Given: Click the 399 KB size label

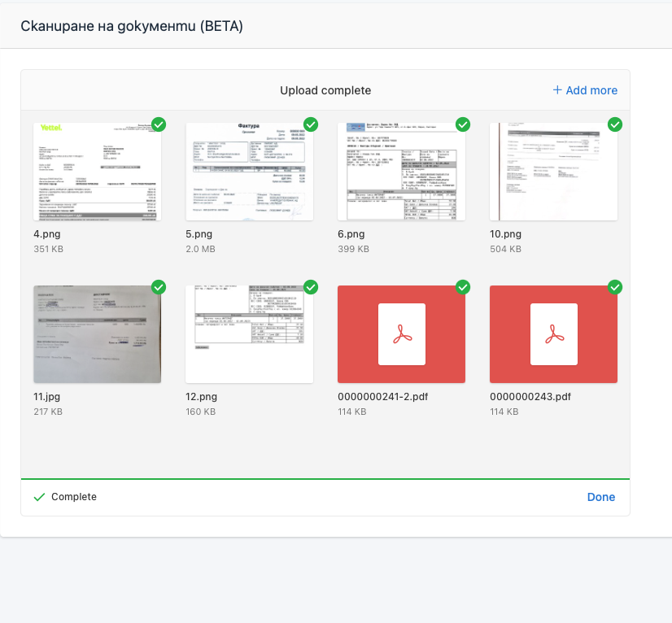Looking at the screenshot, I should pyautogui.click(x=353, y=249).
